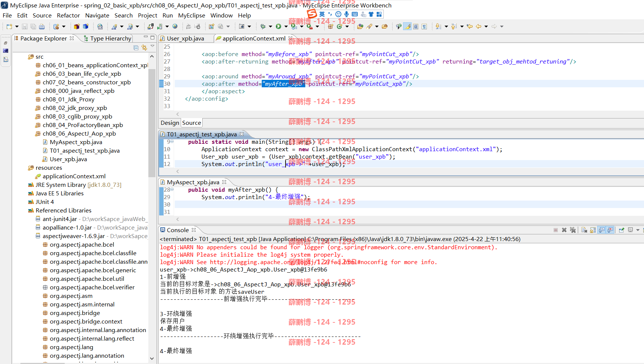Toggle the main method fold marker

172,142
